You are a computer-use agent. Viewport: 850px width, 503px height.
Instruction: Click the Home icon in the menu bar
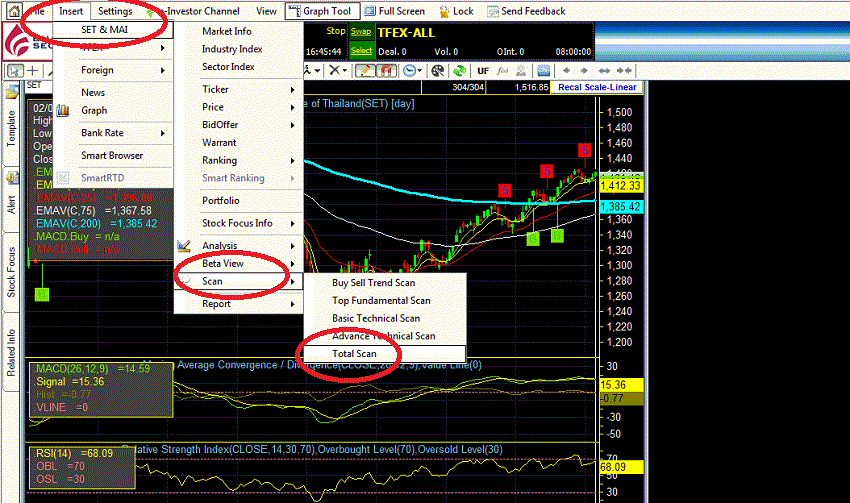(13, 11)
